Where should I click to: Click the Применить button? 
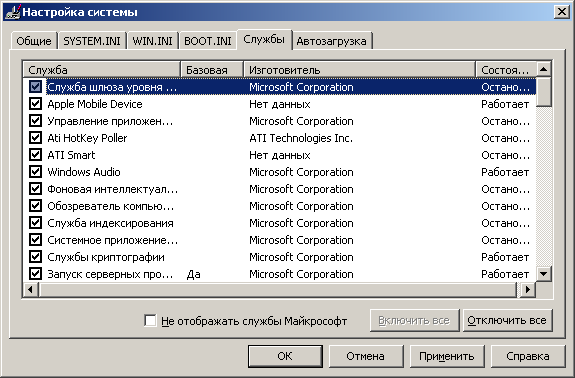click(x=447, y=356)
